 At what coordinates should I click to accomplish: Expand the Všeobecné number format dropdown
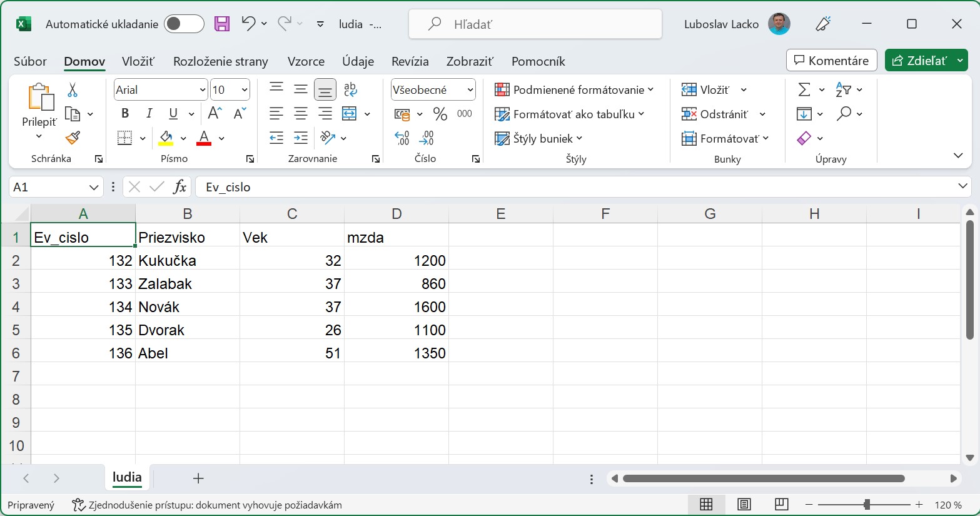coord(470,90)
